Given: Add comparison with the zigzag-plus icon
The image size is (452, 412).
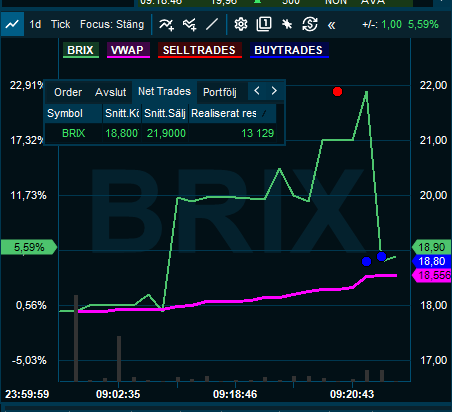Looking at the screenshot, I should click(189, 25).
